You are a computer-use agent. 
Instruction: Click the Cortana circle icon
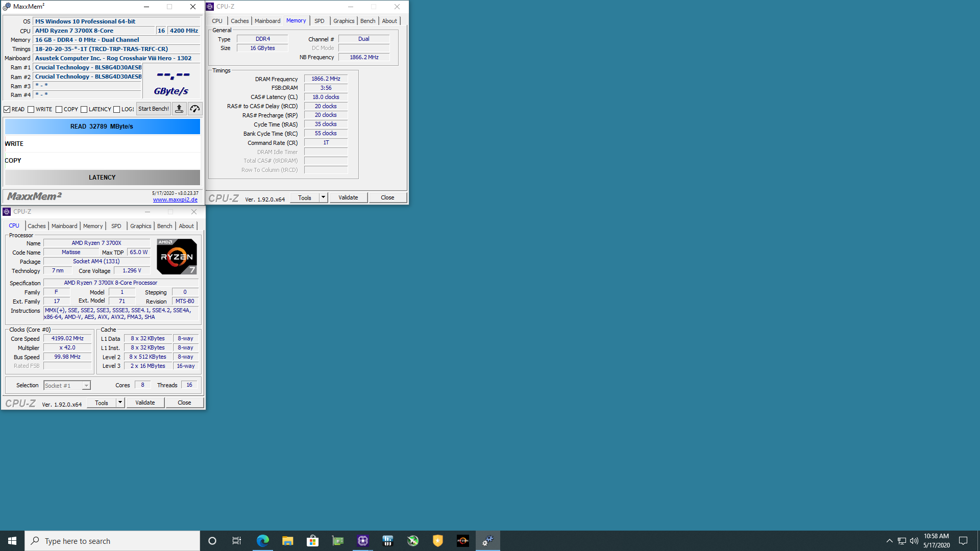click(x=212, y=541)
